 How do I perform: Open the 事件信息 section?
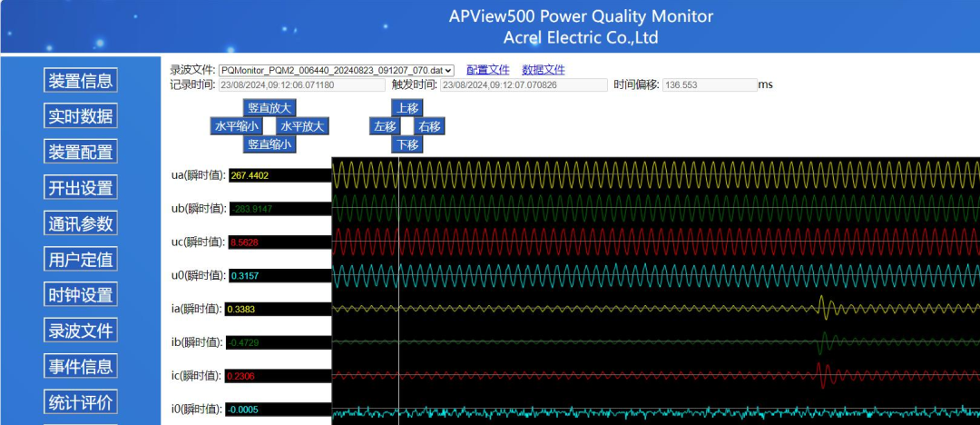81,367
